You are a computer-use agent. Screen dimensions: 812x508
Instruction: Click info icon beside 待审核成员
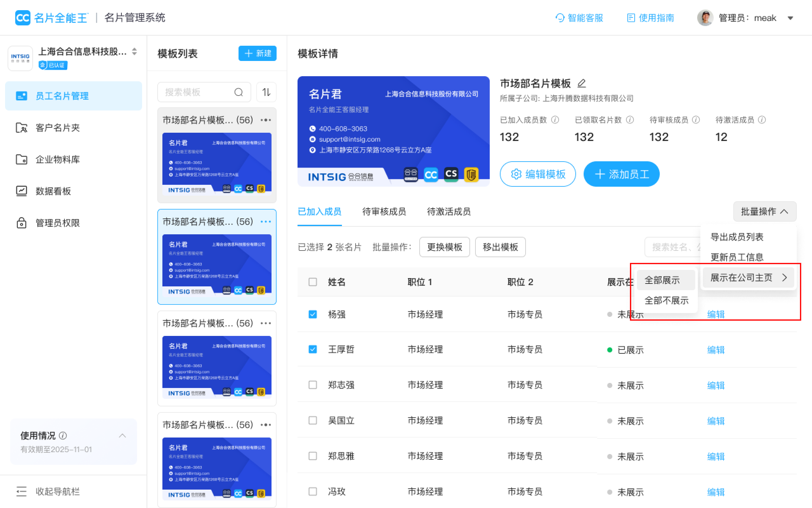point(696,120)
